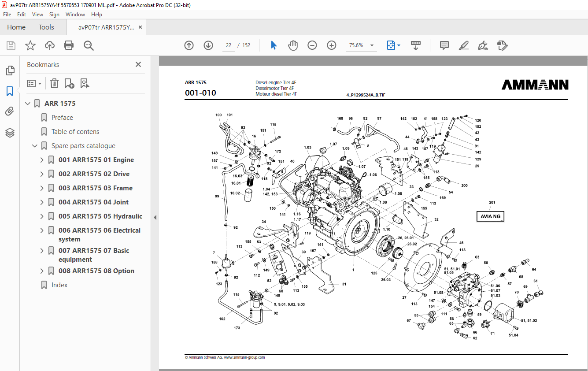Select the ARR 1575 root bookmark
This screenshot has width=588, height=371.
pyautogui.click(x=60, y=104)
